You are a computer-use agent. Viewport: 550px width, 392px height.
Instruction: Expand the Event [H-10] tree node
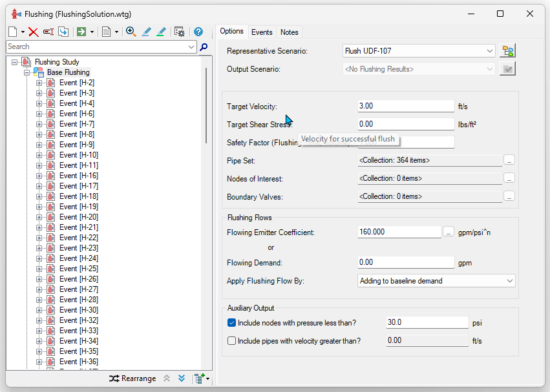(39, 155)
